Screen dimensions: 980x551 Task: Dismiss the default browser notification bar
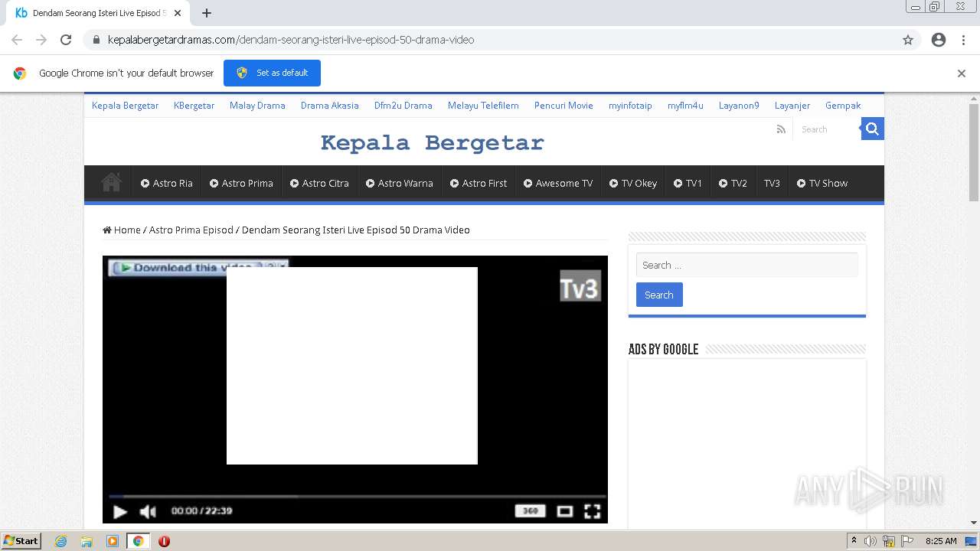(962, 73)
